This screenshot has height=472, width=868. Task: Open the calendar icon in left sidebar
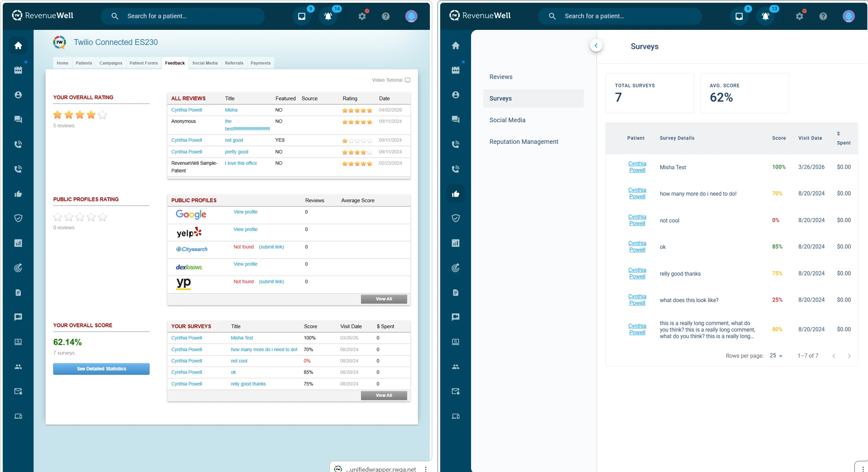click(x=18, y=70)
